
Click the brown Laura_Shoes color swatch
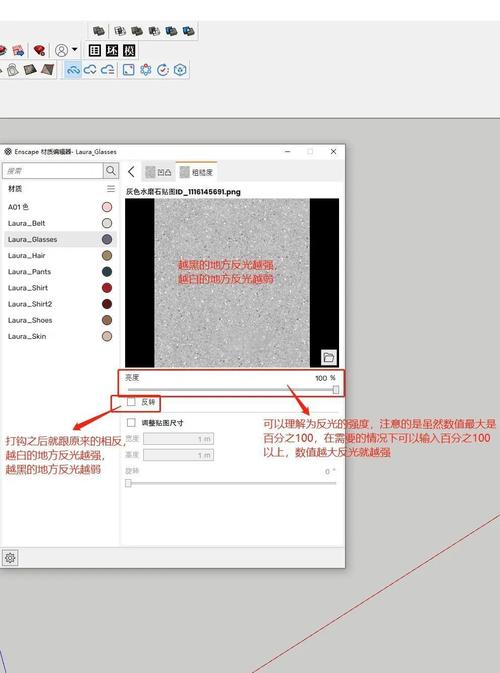(107, 320)
